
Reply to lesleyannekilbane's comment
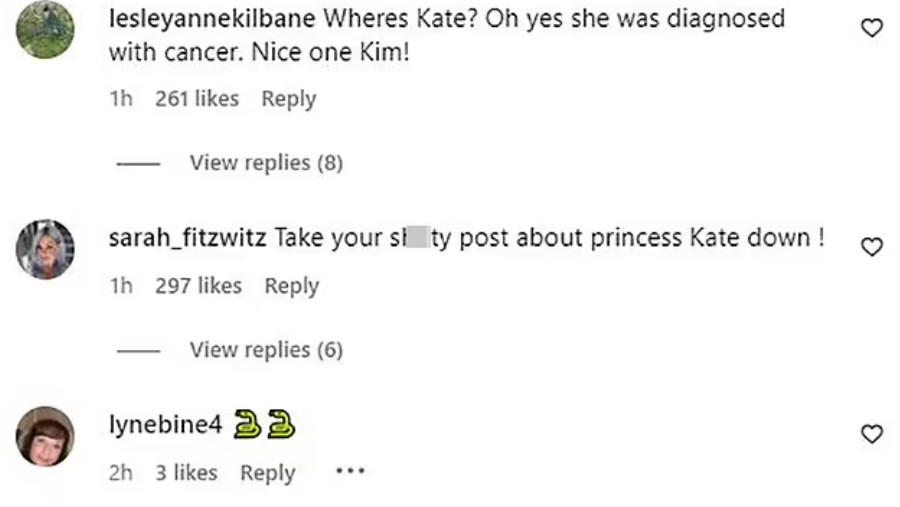click(288, 99)
